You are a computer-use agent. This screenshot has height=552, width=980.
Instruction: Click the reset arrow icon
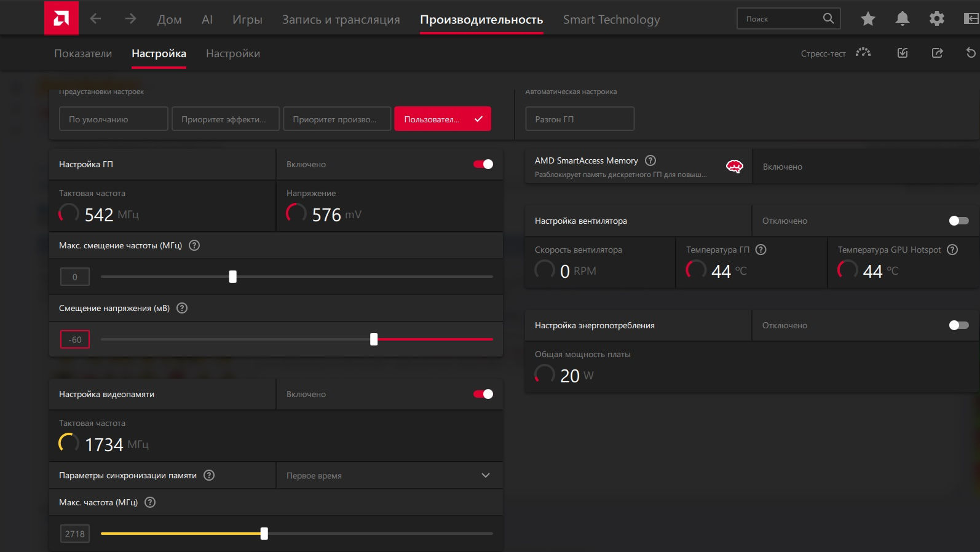[x=971, y=53]
